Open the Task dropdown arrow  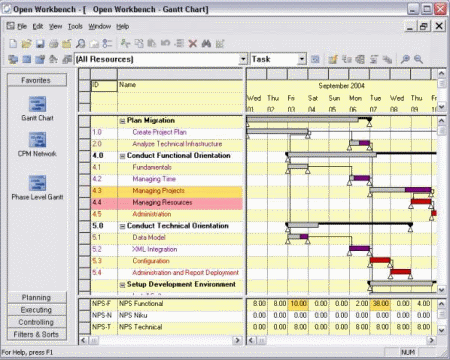[302, 59]
